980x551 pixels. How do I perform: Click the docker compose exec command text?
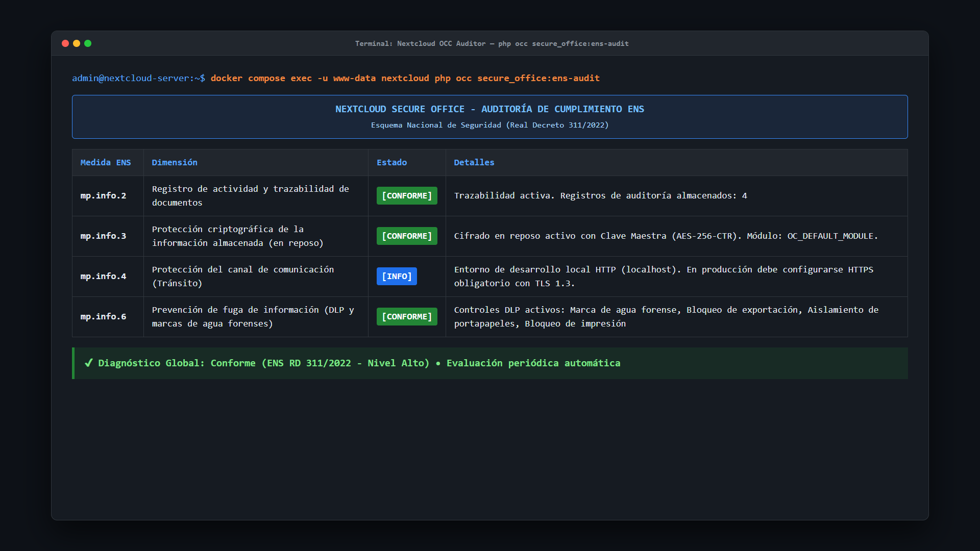(x=405, y=78)
